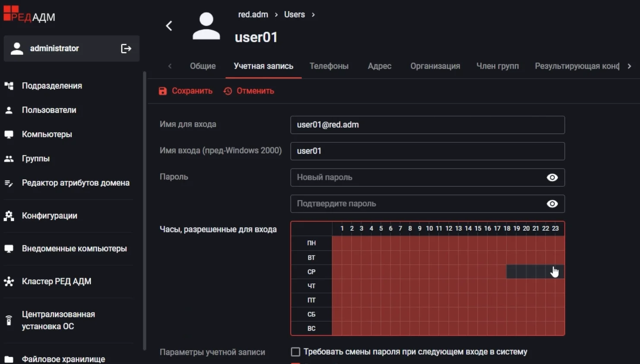The image size is (640, 364).
Task: Open Подразделения section via its sidebar icon
Action: [9, 86]
